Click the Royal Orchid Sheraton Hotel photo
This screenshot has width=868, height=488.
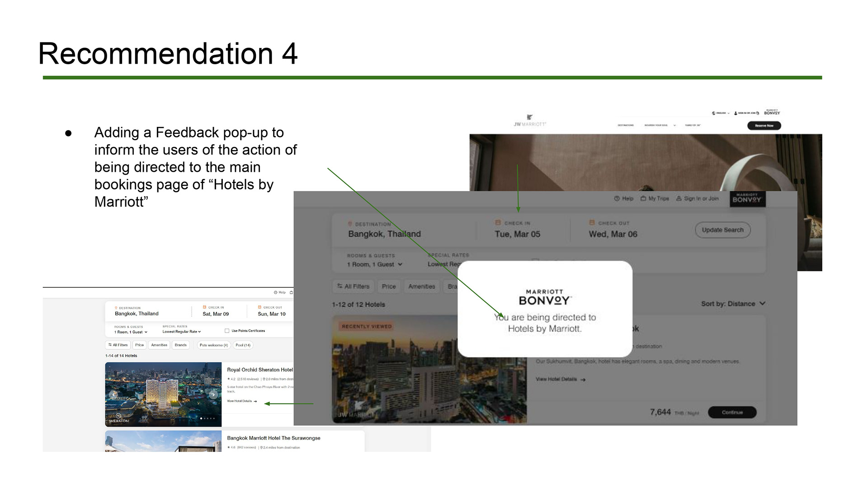[x=163, y=394]
